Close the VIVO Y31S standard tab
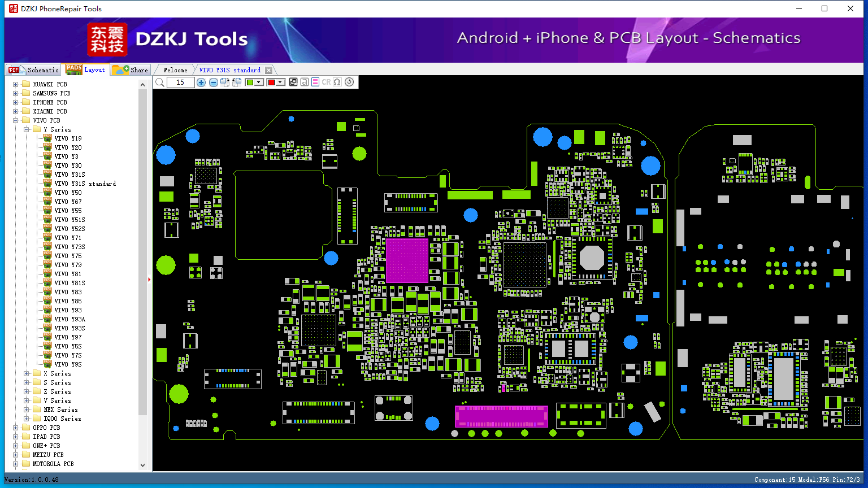The height and width of the screenshot is (488, 868). (268, 70)
